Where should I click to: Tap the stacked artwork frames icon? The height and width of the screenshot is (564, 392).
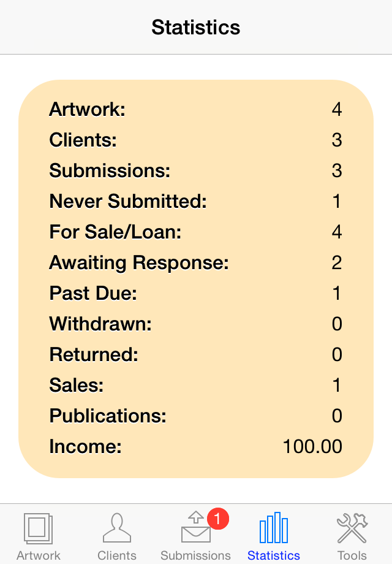[x=38, y=527]
